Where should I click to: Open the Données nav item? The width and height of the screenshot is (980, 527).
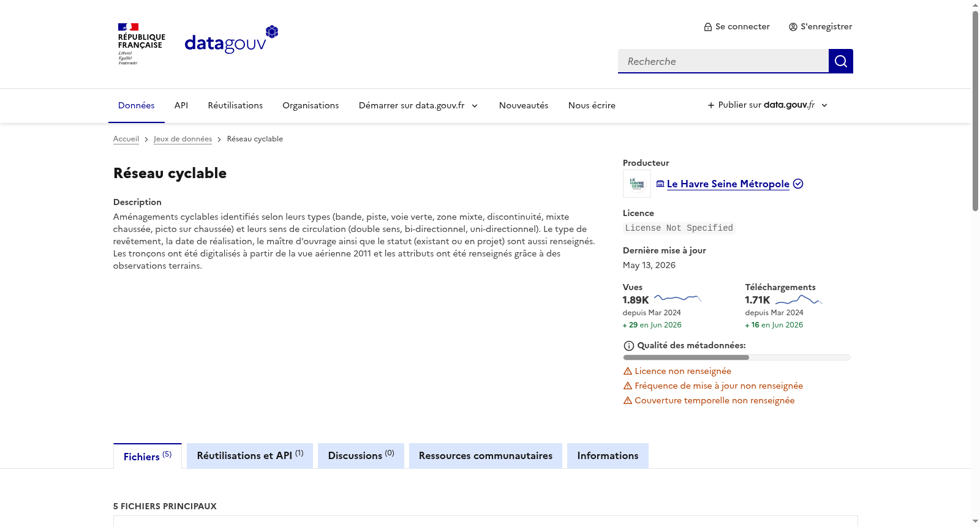pyautogui.click(x=136, y=105)
